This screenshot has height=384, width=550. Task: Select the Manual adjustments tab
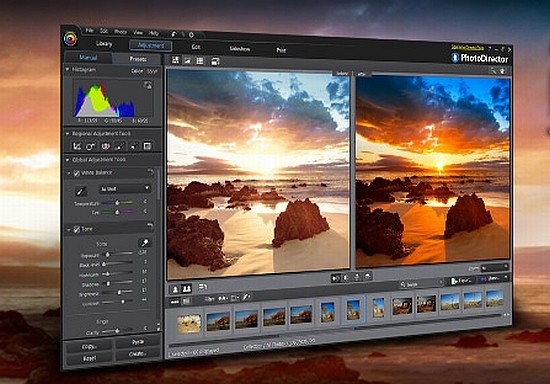pos(88,58)
